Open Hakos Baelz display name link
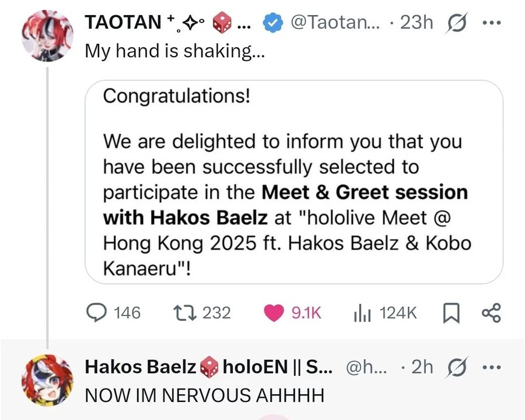The image size is (525, 420). [x=140, y=366]
